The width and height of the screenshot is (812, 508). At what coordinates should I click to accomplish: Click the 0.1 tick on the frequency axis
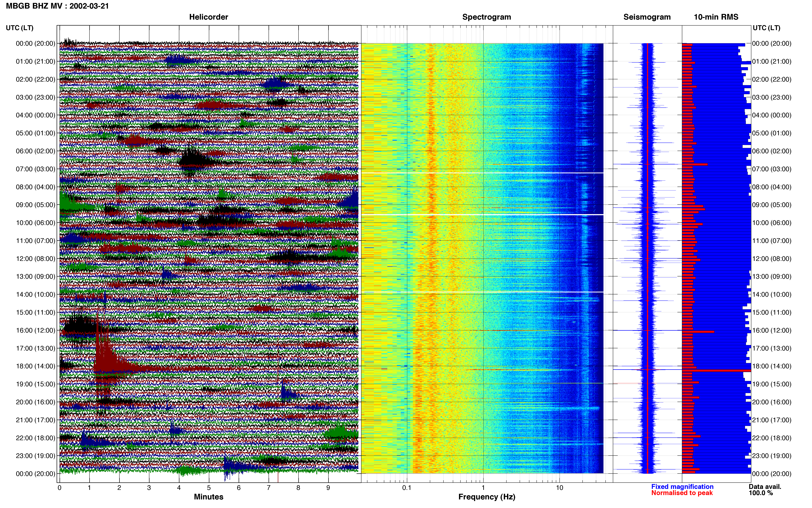(407, 487)
